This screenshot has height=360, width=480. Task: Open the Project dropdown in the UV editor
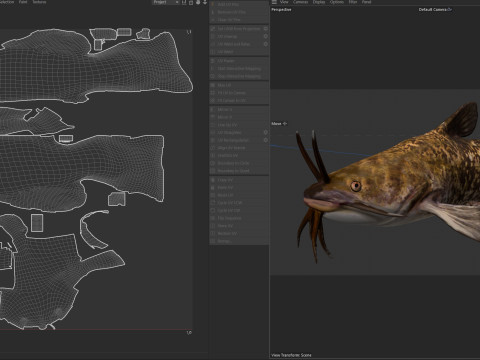pos(166,2)
